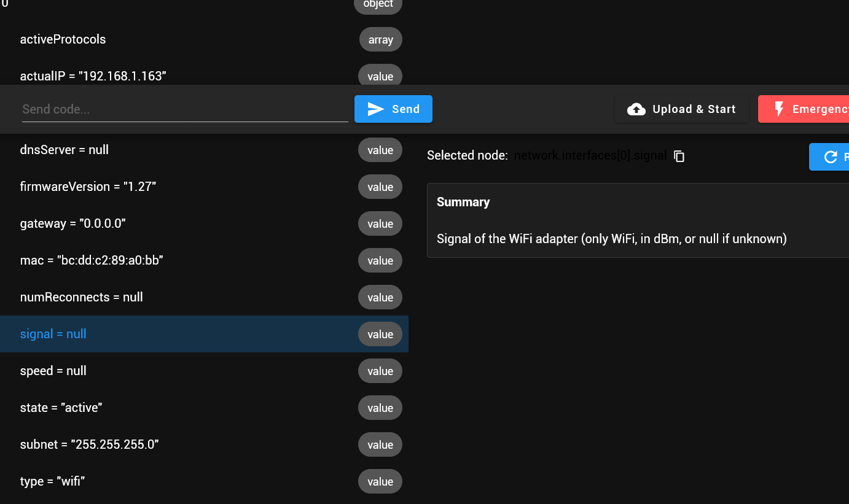Click the selected node path network.interfaces[0].signal
Viewport: 849px width, 504px height.
pyautogui.click(x=590, y=156)
